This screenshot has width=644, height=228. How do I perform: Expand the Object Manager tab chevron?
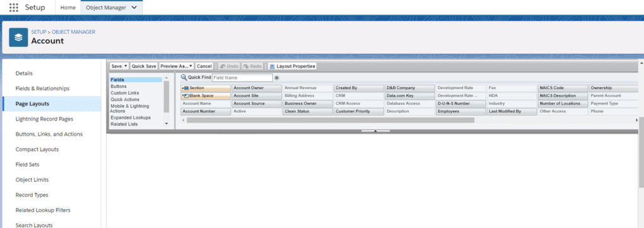[x=134, y=8]
